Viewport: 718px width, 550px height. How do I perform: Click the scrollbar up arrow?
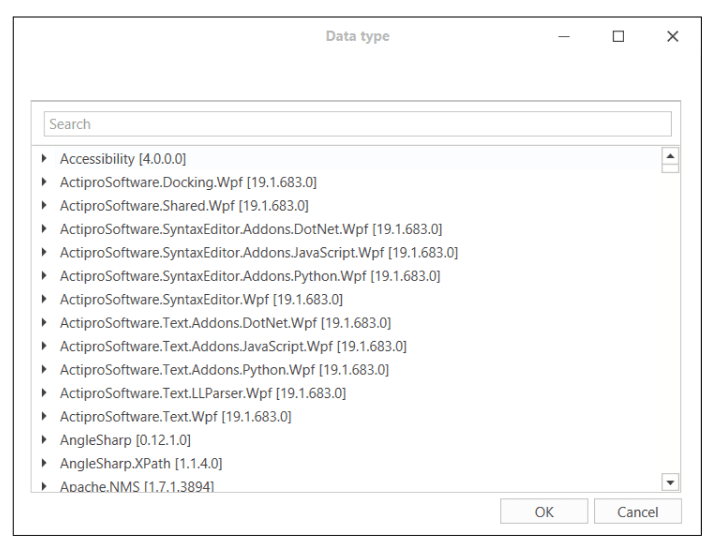pyautogui.click(x=670, y=156)
